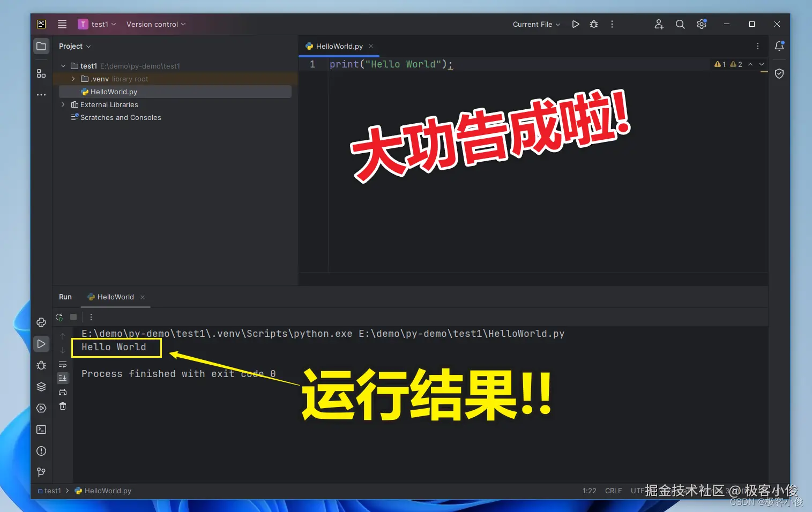Screen dimensions: 812x512
Task: Click 1:22 cursor position in status bar
Action: click(x=590, y=491)
